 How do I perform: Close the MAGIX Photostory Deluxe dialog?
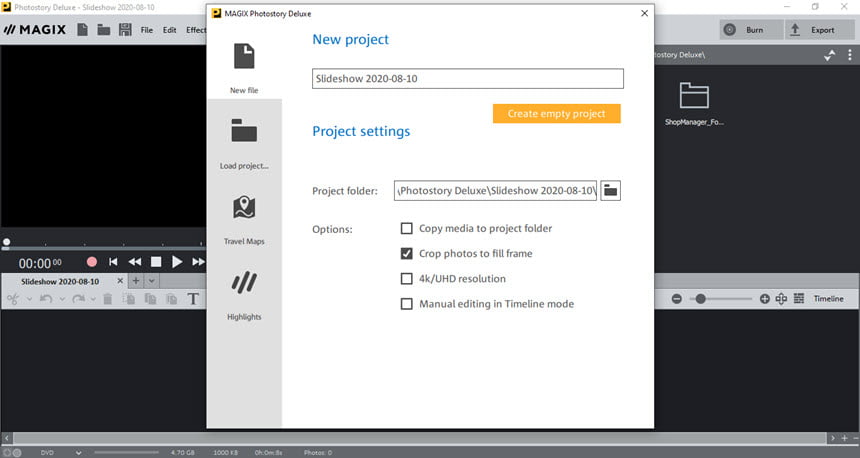pyautogui.click(x=644, y=13)
